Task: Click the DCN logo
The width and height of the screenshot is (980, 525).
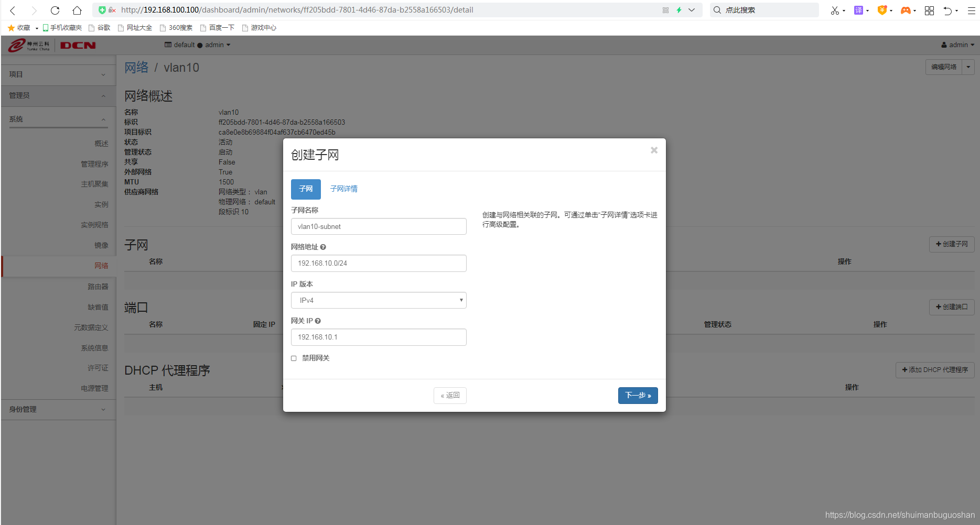Action: coord(78,46)
